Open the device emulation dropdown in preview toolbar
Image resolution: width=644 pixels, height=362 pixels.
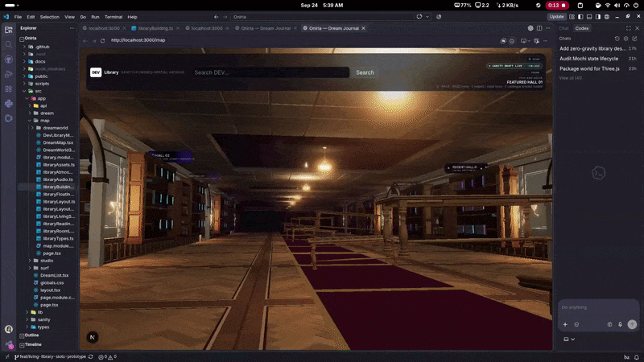click(x=526, y=41)
